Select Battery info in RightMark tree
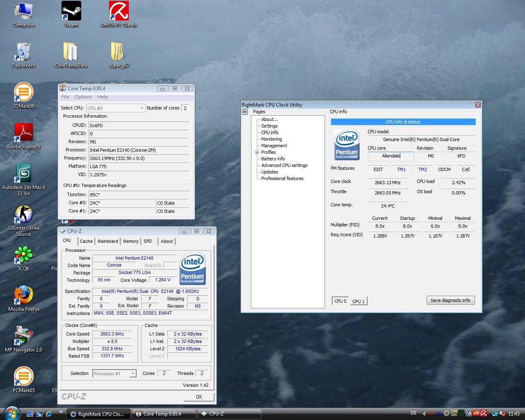Viewport: 525px width, 420px height. click(x=273, y=159)
